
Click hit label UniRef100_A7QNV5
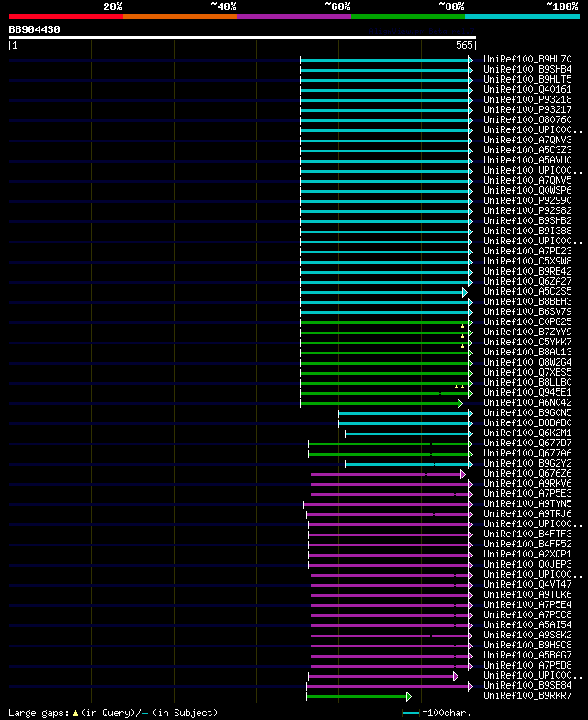coord(527,180)
